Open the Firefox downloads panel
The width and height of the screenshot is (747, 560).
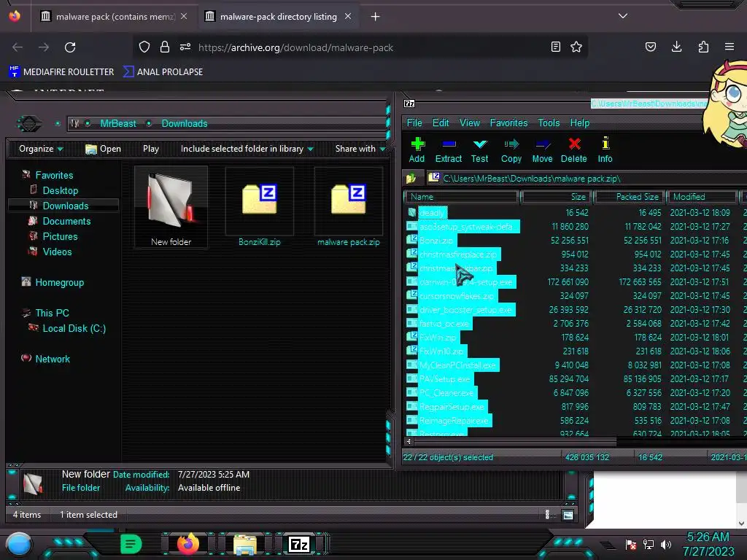point(676,47)
